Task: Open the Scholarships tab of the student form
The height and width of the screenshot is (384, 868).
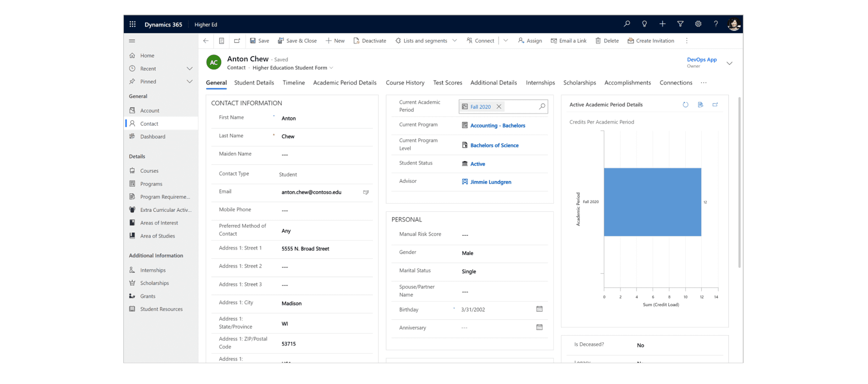Action: point(579,83)
